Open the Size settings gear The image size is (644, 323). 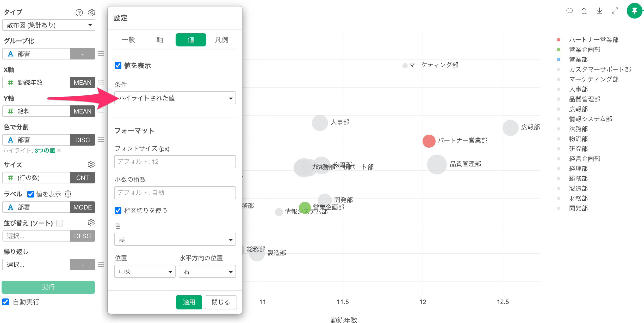tap(91, 164)
